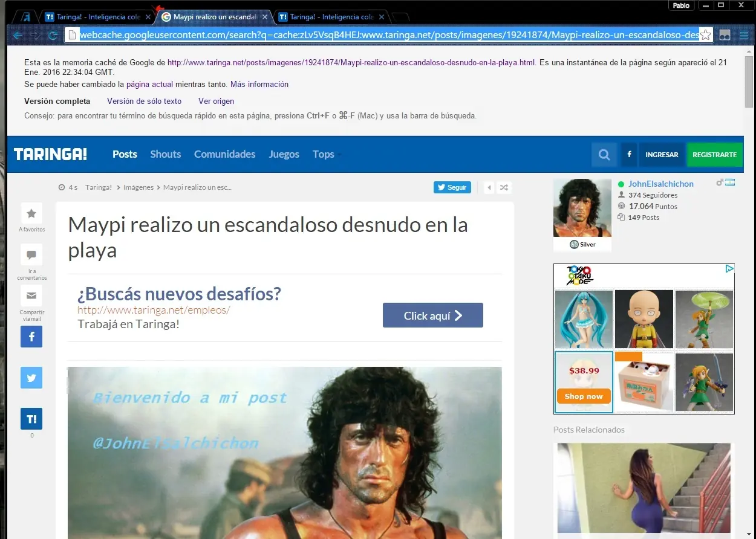Bookmark this page with the star icon
The height and width of the screenshot is (539, 756).
[705, 35]
